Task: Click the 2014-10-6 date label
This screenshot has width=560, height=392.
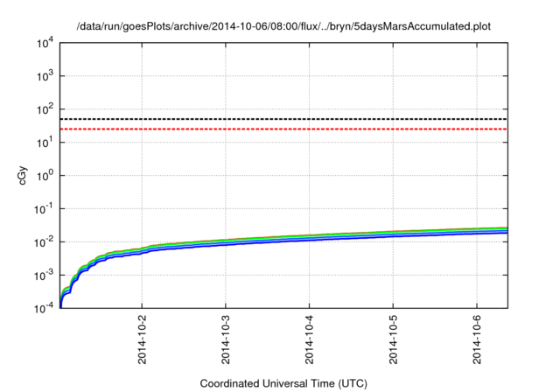Action: 477,339
